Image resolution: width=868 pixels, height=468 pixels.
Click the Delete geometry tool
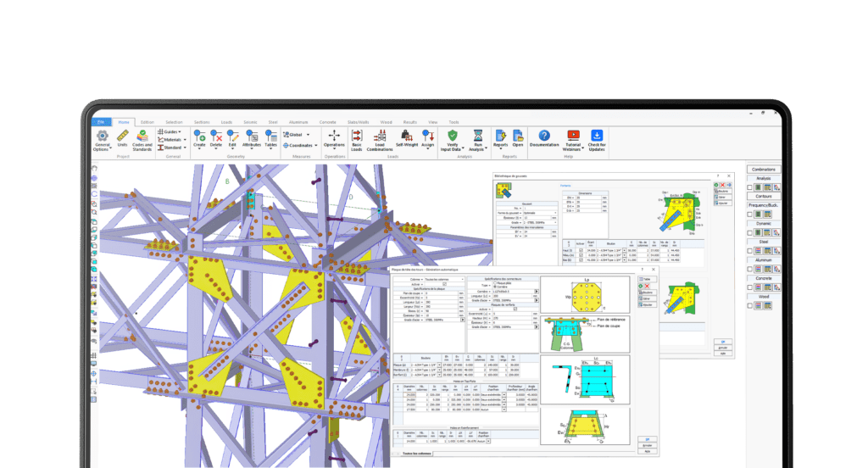[x=216, y=138]
